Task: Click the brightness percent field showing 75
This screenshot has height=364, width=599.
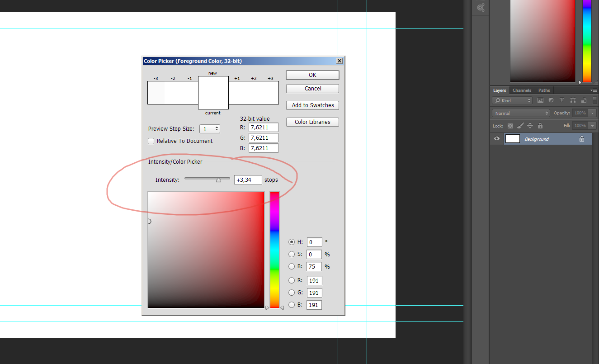Action: [x=315, y=266]
